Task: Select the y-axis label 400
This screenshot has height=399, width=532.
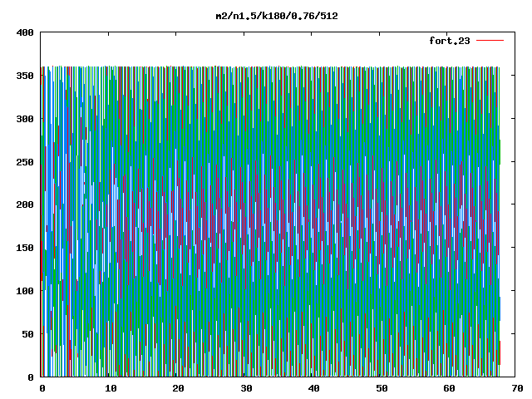Action: click(25, 32)
